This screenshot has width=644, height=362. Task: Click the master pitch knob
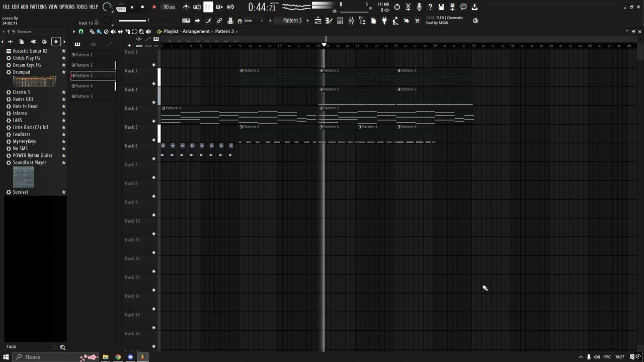click(107, 21)
